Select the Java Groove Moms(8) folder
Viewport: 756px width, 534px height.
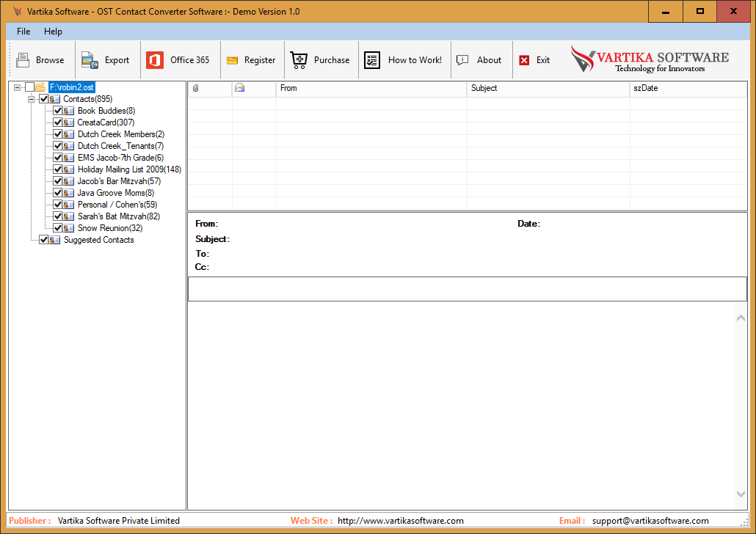click(116, 193)
